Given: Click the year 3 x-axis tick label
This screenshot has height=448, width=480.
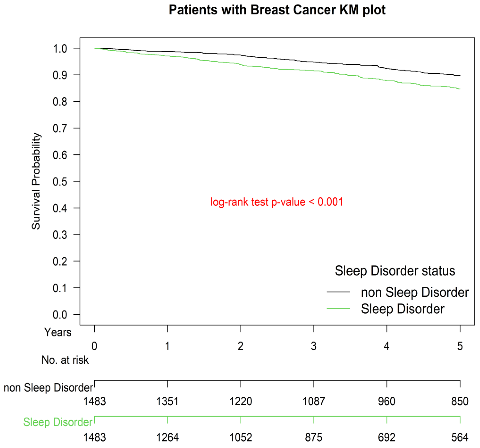Looking at the screenshot, I should 314,346.
